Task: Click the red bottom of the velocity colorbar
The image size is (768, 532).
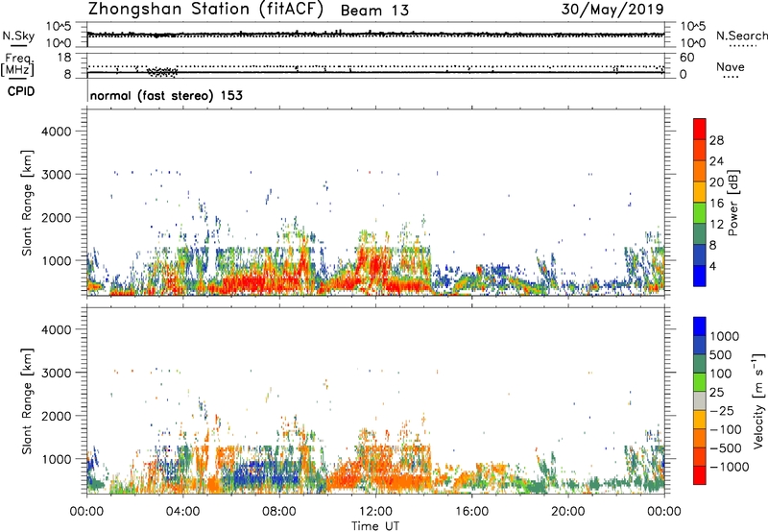Action: [x=700, y=475]
